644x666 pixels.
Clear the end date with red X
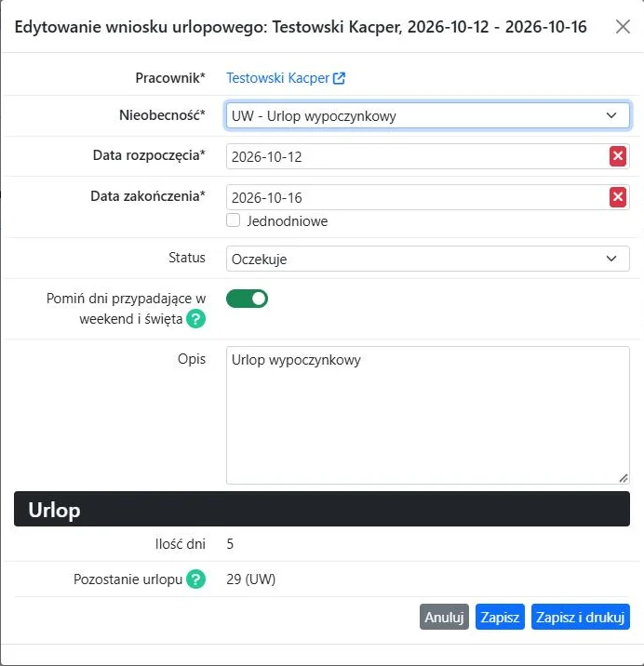618,197
